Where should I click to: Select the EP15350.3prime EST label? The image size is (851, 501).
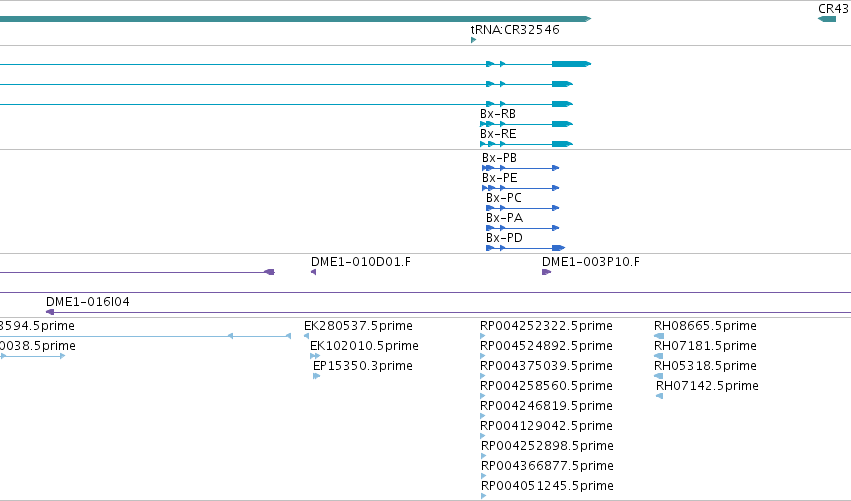click(363, 366)
